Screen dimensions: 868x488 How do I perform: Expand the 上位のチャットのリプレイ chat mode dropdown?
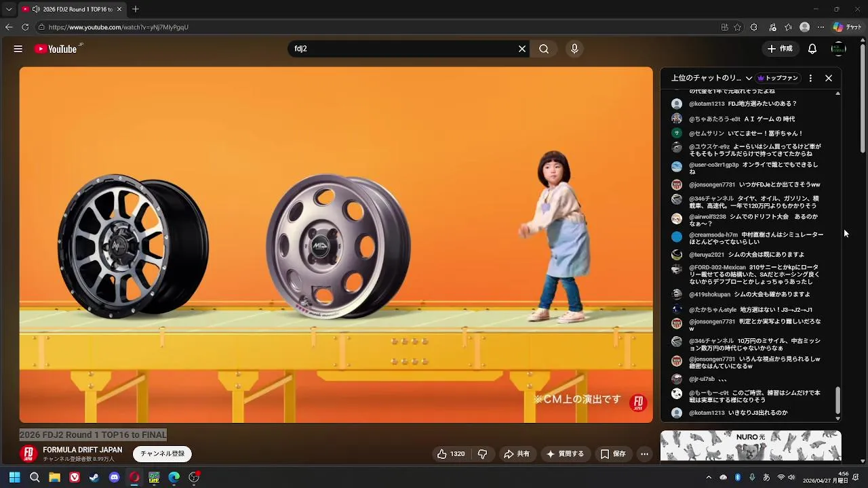click(x=711, y=78)
